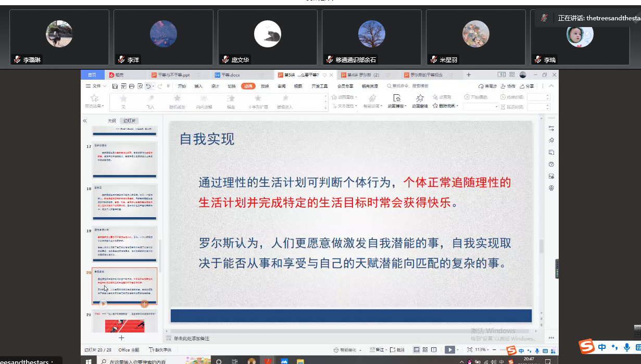Screen dimensions: 641x364
Task: Collapse the slide panel with double-chevron
Action: (85, 121)
